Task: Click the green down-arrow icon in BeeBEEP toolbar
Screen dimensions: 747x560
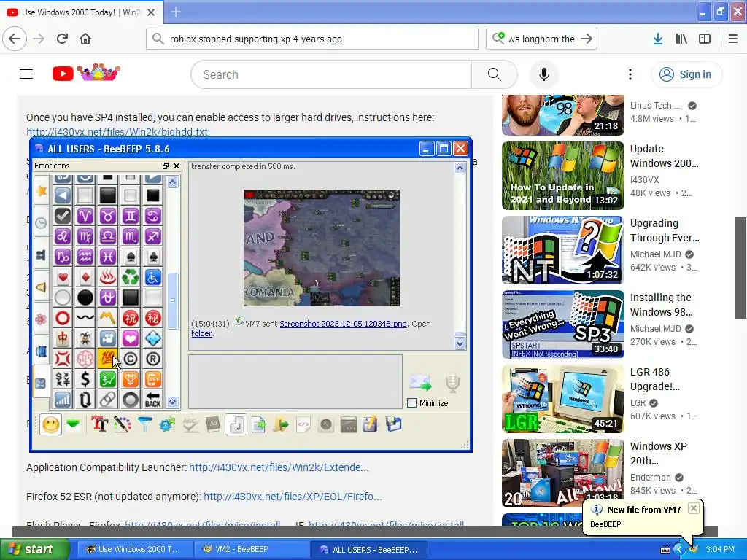Action: (73, 424)
